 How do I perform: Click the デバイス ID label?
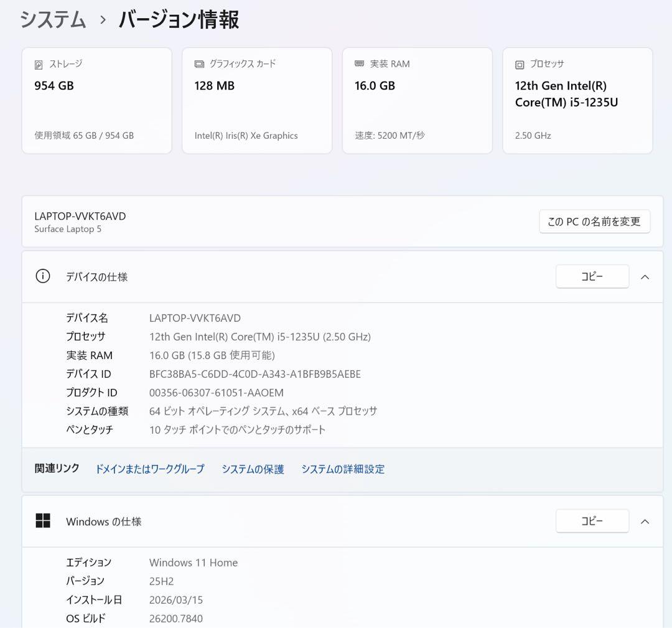88,374
